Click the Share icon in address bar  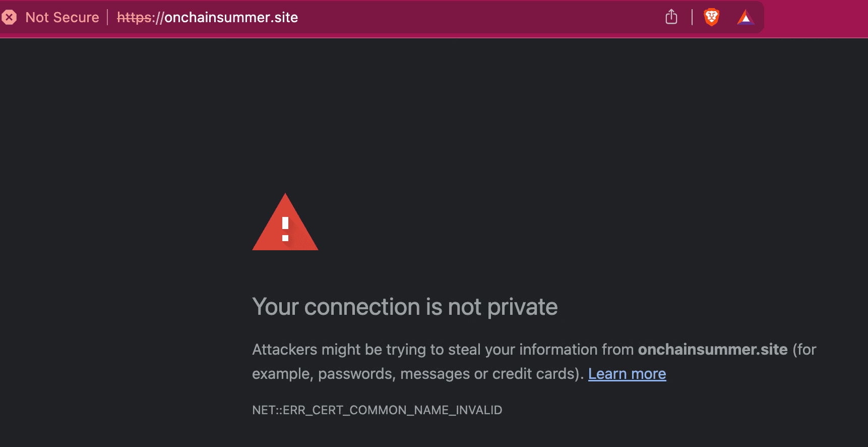pyautogui.click(x=671, y=17)
